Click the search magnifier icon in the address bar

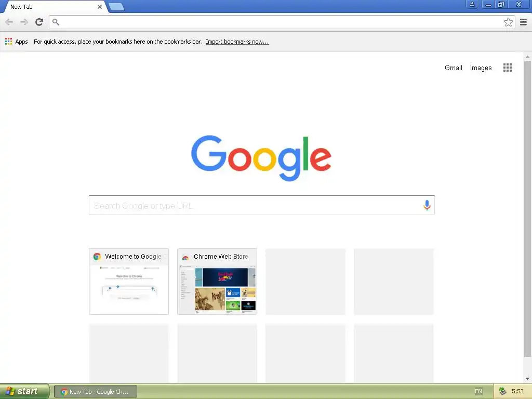[56, 22]
